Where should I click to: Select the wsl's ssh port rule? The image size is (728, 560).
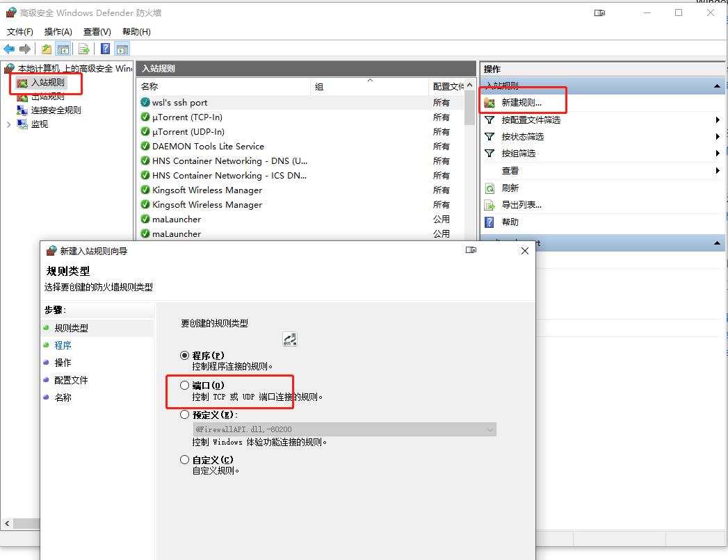(x=300, y=103)
